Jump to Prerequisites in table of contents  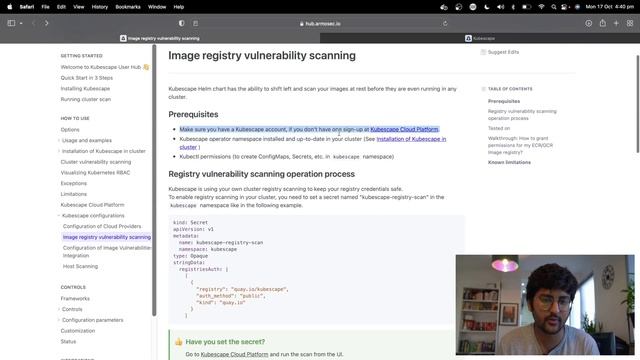[504, 101]
